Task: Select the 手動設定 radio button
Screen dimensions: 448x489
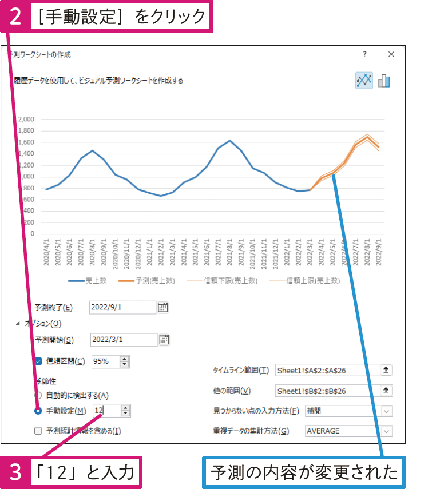Action: click(x=38, y=411)
